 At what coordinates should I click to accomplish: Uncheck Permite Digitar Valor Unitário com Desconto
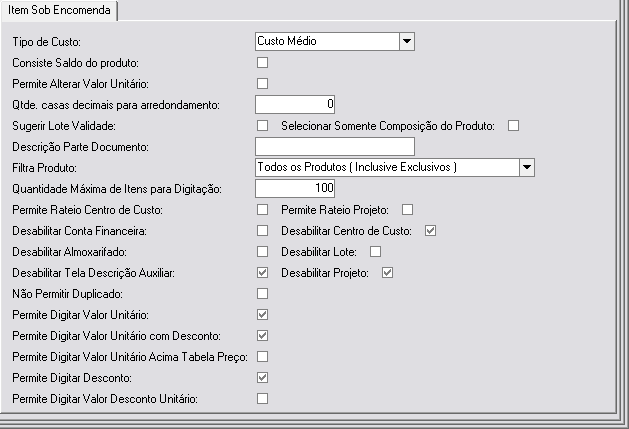(x=262, y=335)
